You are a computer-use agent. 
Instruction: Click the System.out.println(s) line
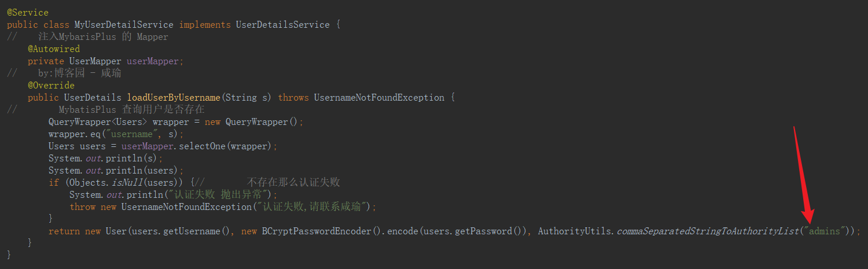[x=106, y=158]
